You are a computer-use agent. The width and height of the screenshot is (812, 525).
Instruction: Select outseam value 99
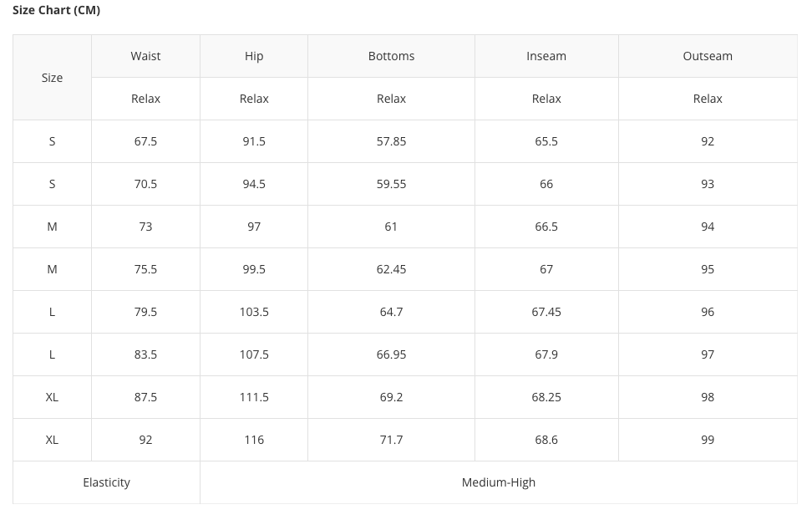[x=708, y=440]
